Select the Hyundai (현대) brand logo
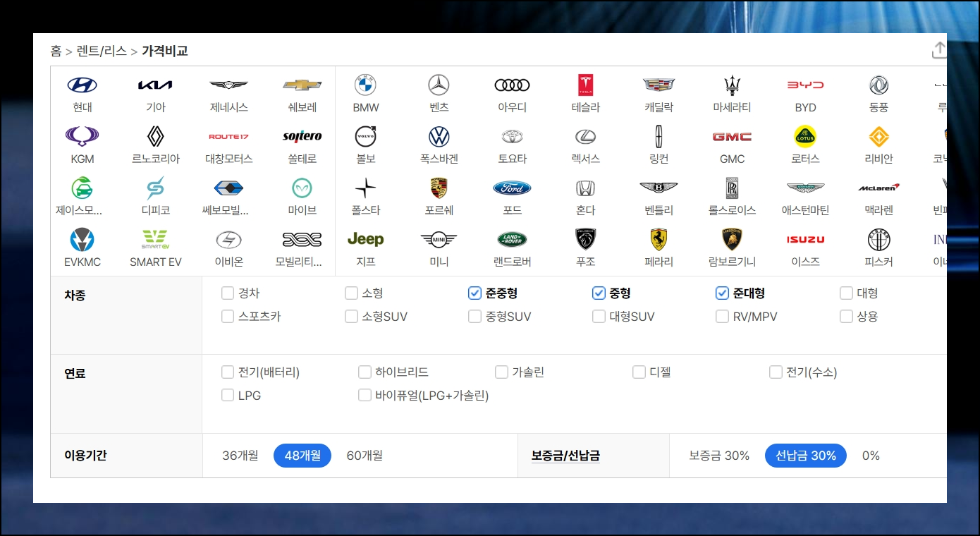This screenshot has height=536, width=980. pyautogui.click(x=82, y=85)
